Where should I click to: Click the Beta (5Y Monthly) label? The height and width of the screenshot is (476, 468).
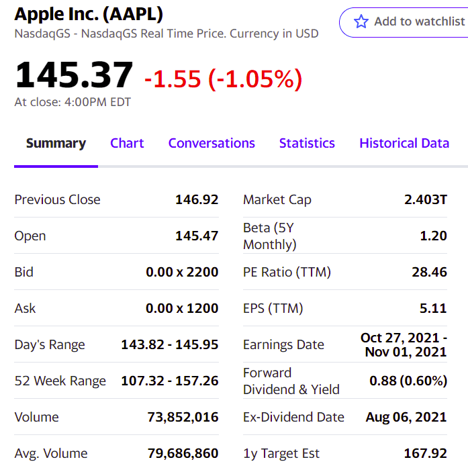point(270,236)
